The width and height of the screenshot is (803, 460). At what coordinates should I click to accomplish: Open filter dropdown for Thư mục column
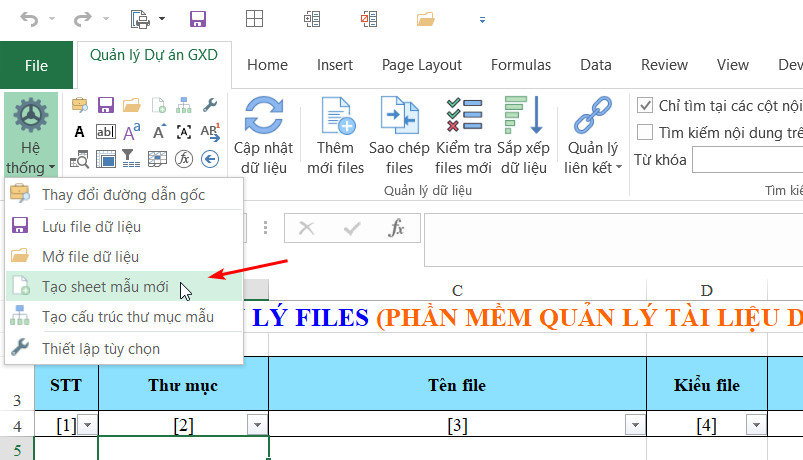coord(258,426)
